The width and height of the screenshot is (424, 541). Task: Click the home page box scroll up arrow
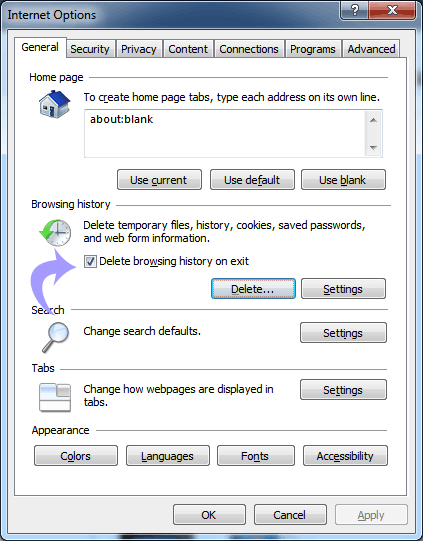point(373,120)
